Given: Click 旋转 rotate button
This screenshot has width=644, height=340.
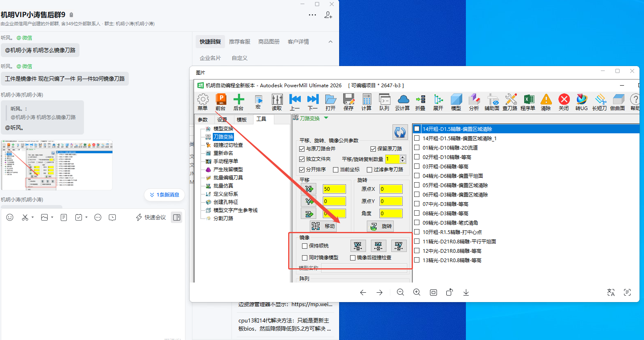Looking at the screenshot, I should pos(380,226).
